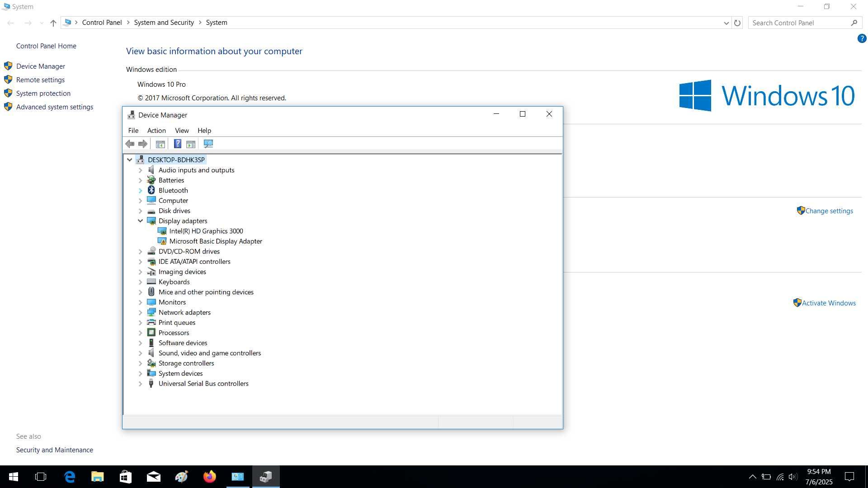868x488 pixels.
Task: Select the Bluetooth device category icon
Action: tap(151, 190)
